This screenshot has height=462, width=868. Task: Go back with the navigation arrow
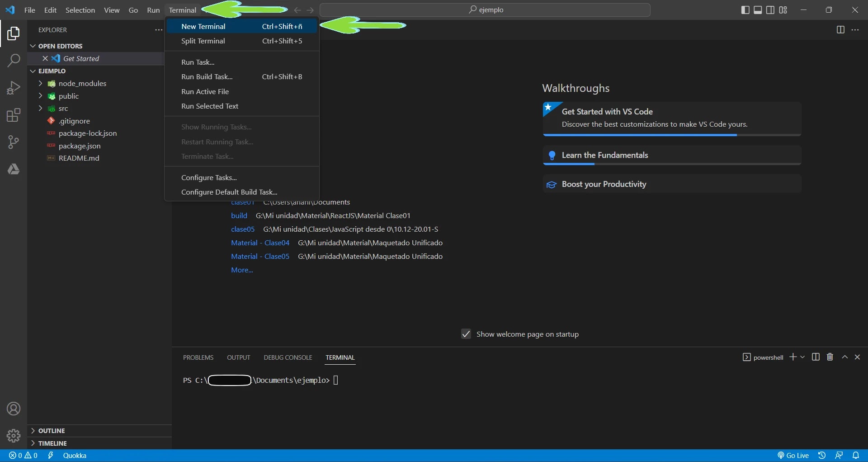tap(297, 10)
